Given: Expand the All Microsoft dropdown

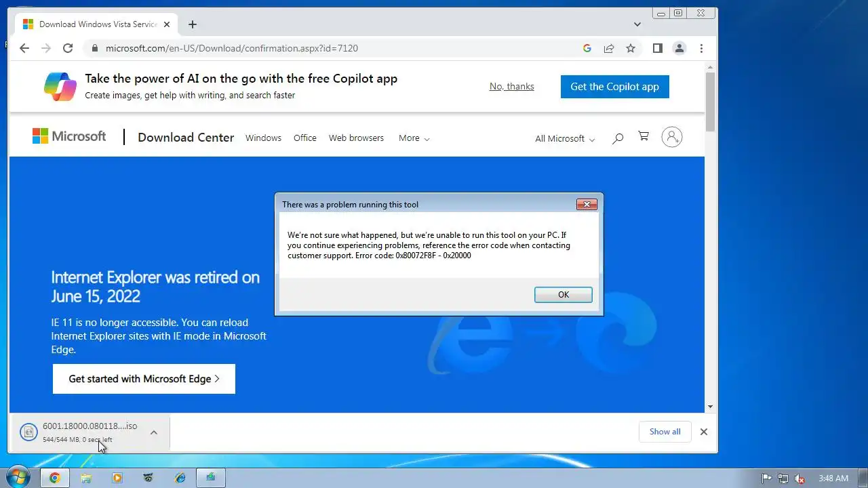Looking at the screenshot, I should coord(565,138).
